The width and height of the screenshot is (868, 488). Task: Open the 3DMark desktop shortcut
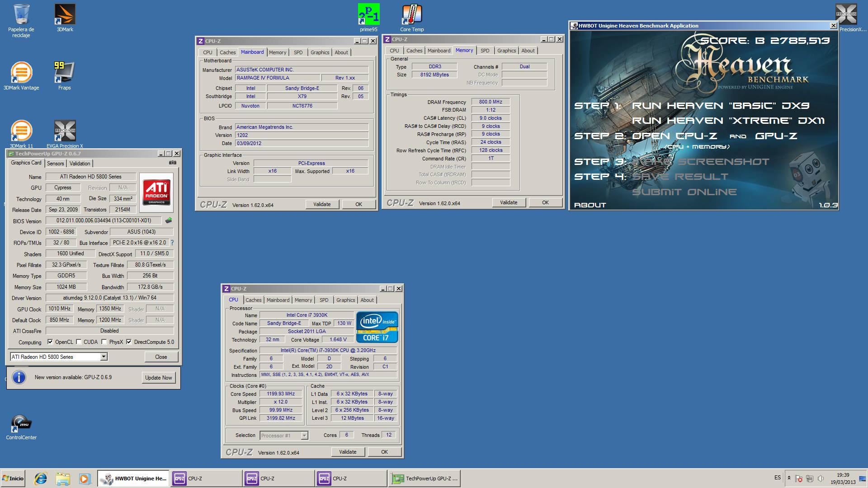tap(65, 18)
